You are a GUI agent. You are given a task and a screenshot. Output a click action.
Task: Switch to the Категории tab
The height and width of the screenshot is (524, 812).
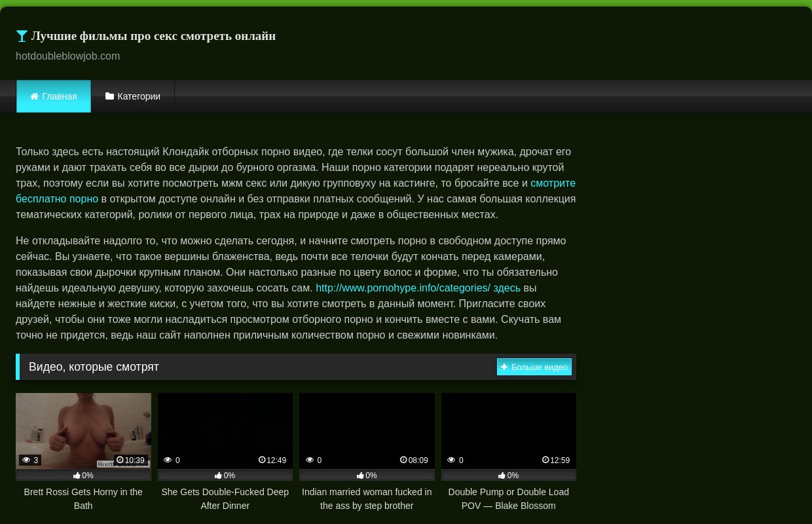click(x=133, y=96)
